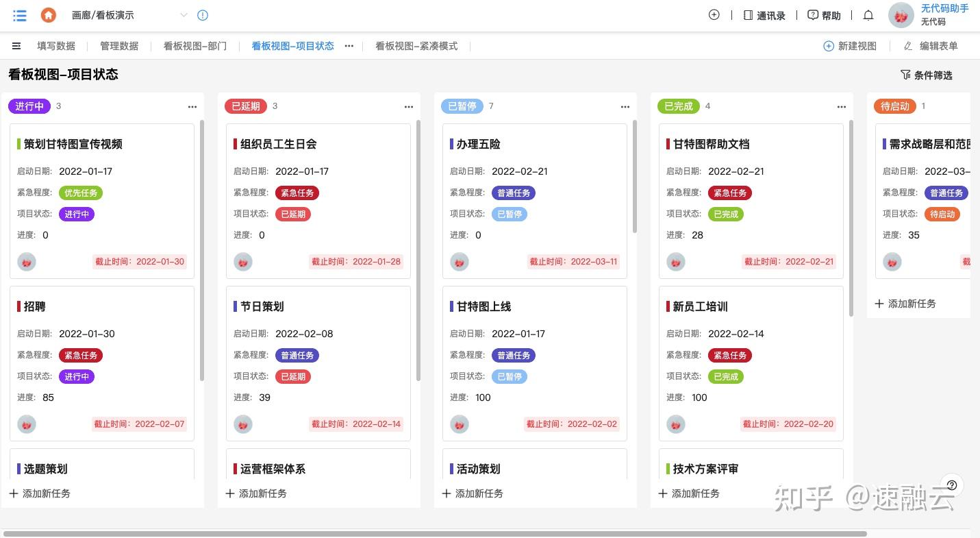Open card 活动策划

[x=535, y=465]
